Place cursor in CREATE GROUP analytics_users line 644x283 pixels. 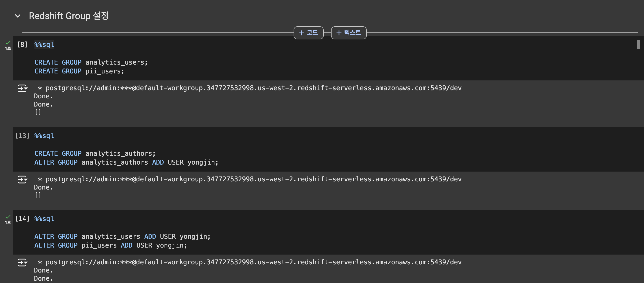91,62
